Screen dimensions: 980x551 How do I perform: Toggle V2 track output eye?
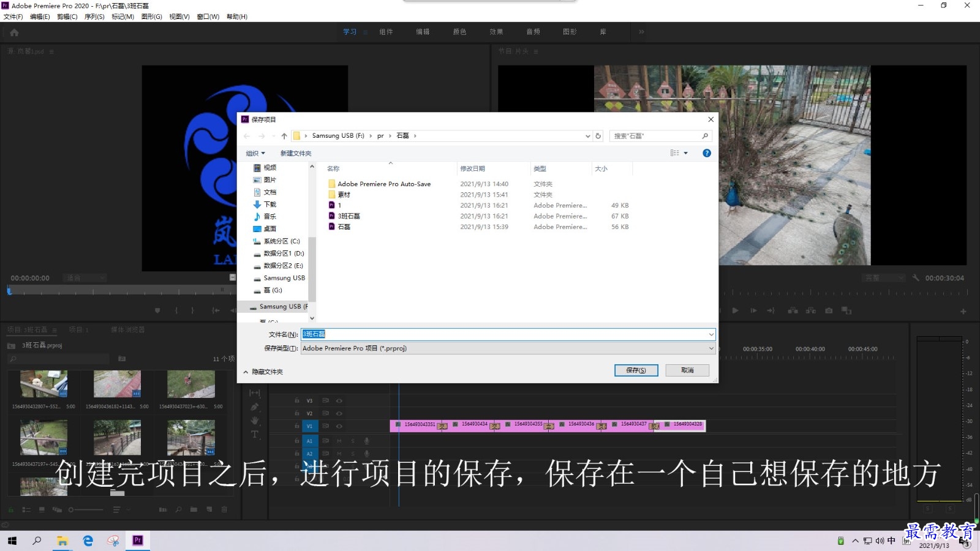click(x=339, y=414)
